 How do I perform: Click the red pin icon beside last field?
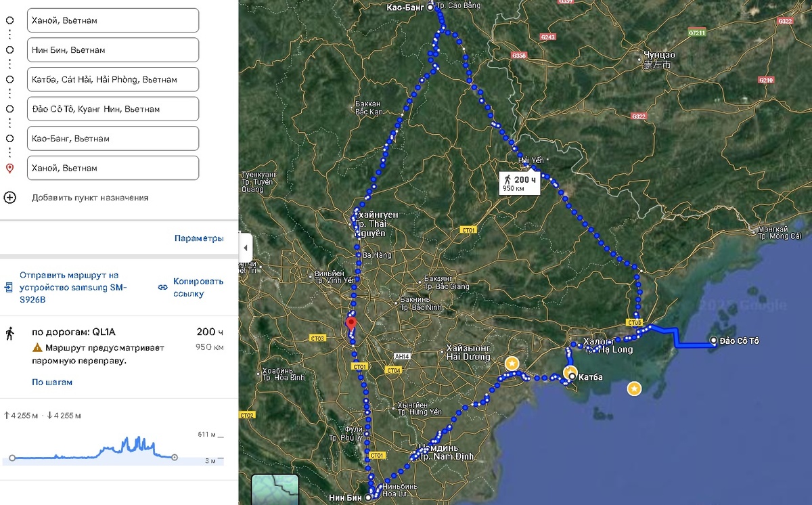click(10, 168)
